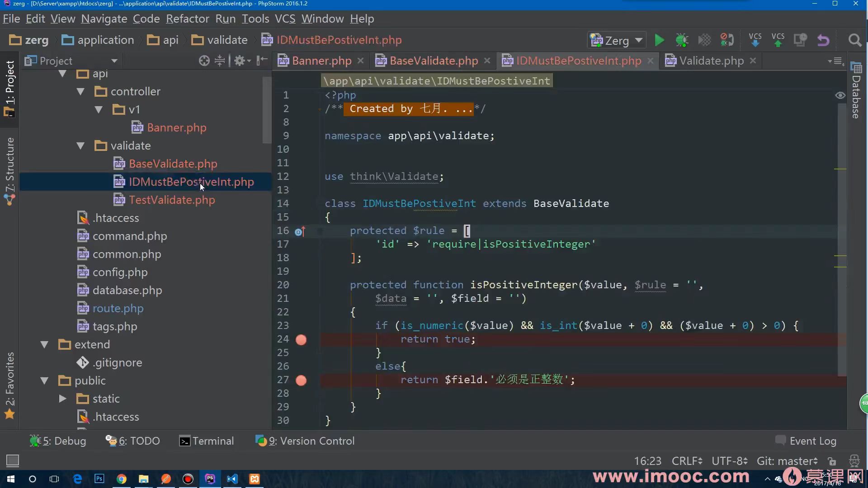The width and height of the screenshot is (868, 488).
Task: Remove the breakpoint on line 27
Action: [301, 380]
